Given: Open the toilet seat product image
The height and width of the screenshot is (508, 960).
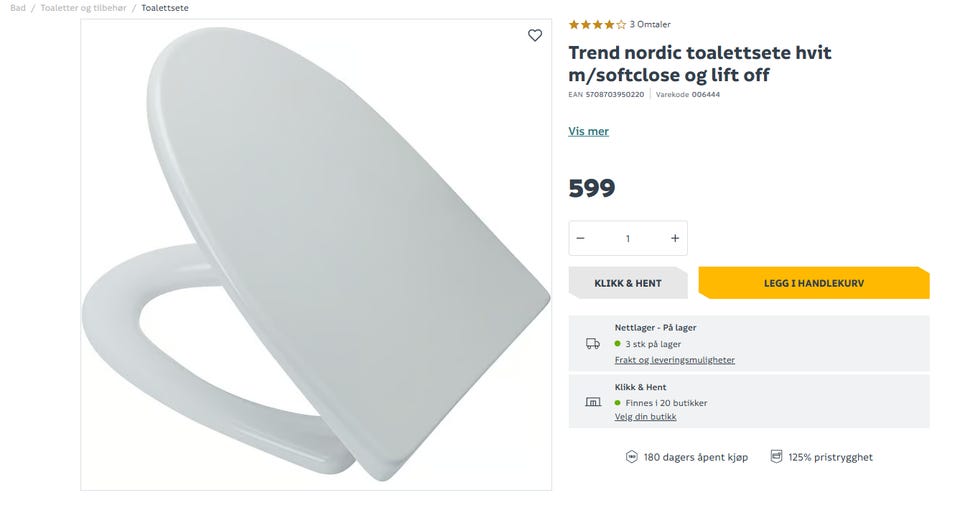Looking at the screenshot, I should click(315, 255).
